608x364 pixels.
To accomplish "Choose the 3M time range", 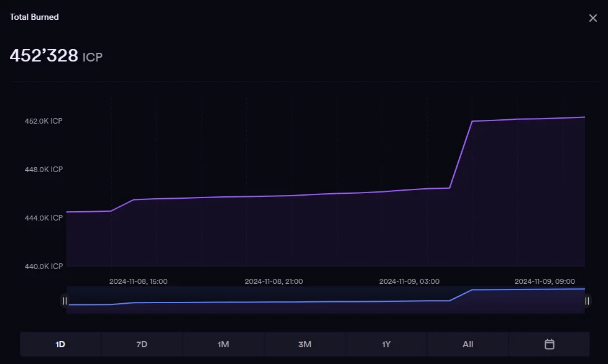I will click(305, 344).
